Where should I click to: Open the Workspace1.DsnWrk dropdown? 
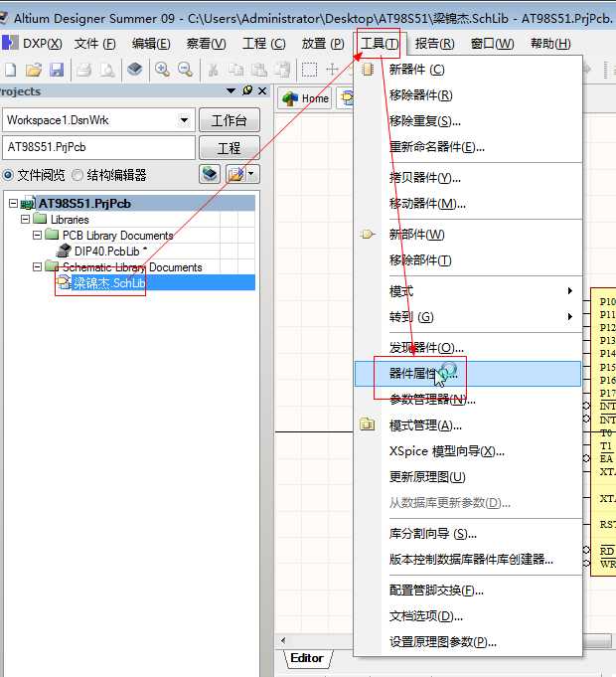[x=184, y=120]
